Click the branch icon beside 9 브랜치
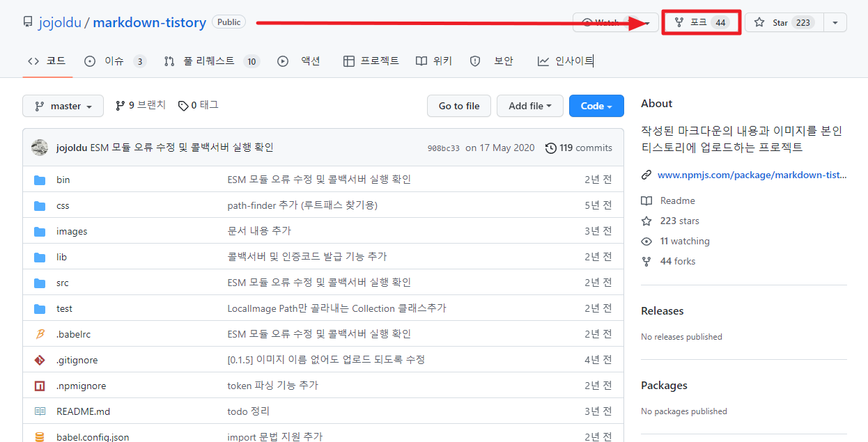The height and width of the screenshot is (442, 868). (120, 105)
